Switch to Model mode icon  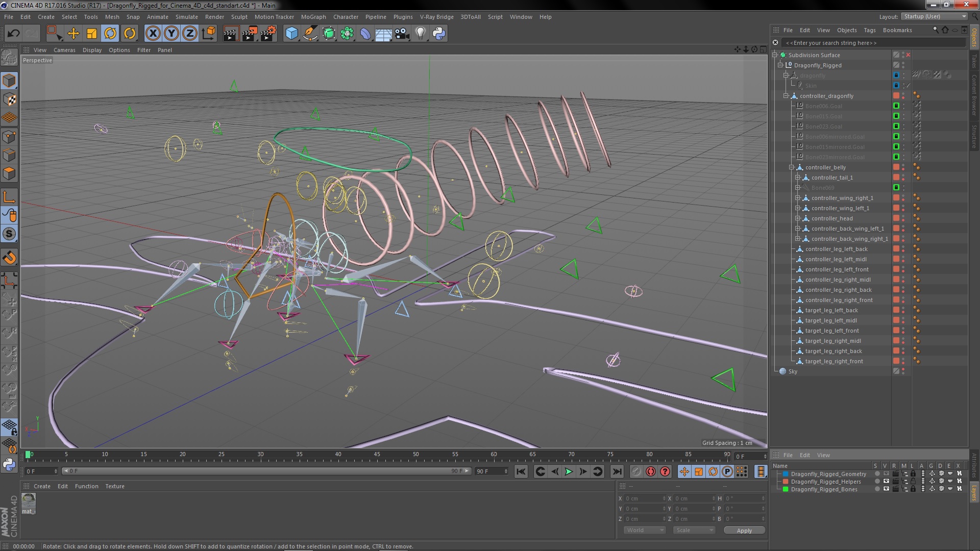(x=9, y=81)
